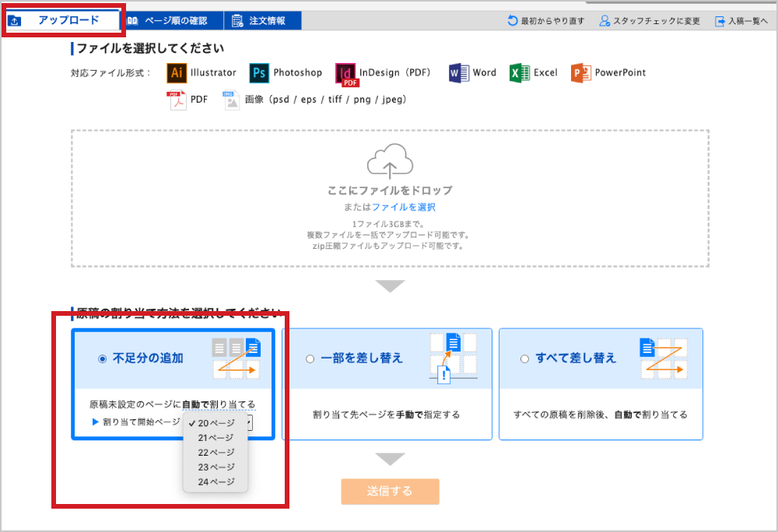This screenshot has width=778, height=532.
Task: Click the ファイルを選択 link
Action: pos(403,208)
